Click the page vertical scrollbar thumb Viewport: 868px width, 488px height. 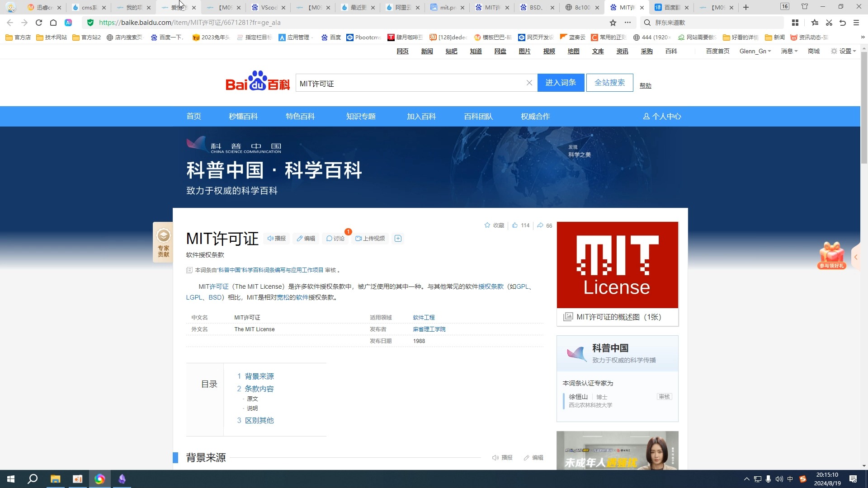point(864,108)
